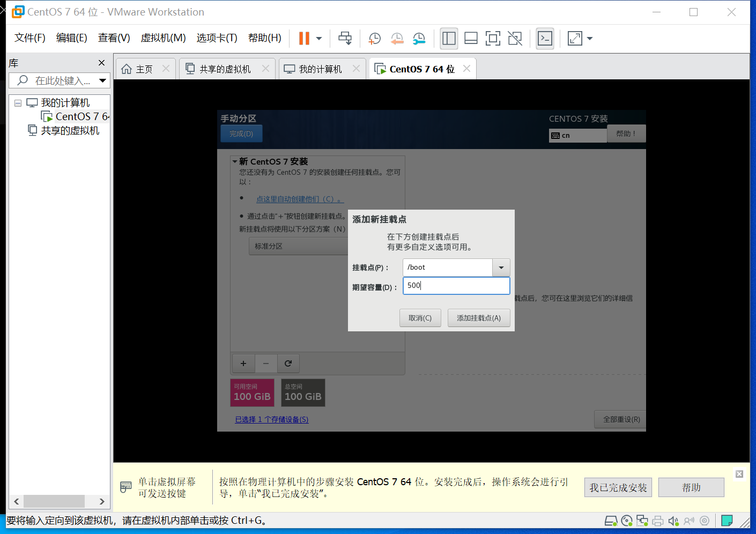Click the 点这里自动创建他们 link
This screenshot has height=534, width=756.
(x=300, y=199)
